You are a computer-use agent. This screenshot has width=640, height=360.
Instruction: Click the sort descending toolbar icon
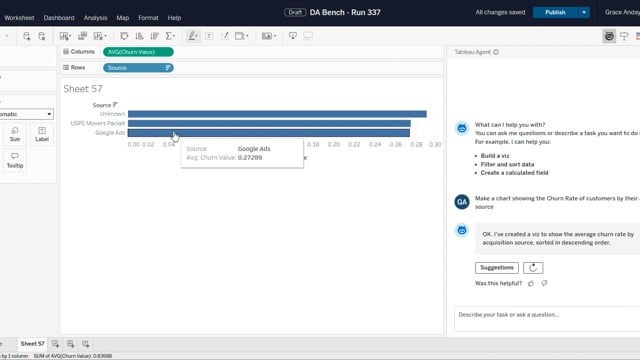pyautogui.click(x=154, y=36)
